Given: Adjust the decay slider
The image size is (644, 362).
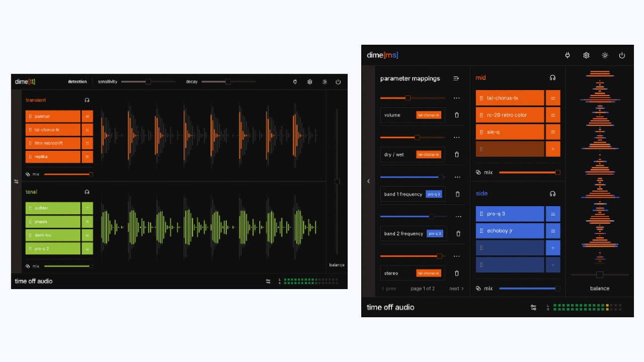Looking at the screenshot, I should coord(228,81).
